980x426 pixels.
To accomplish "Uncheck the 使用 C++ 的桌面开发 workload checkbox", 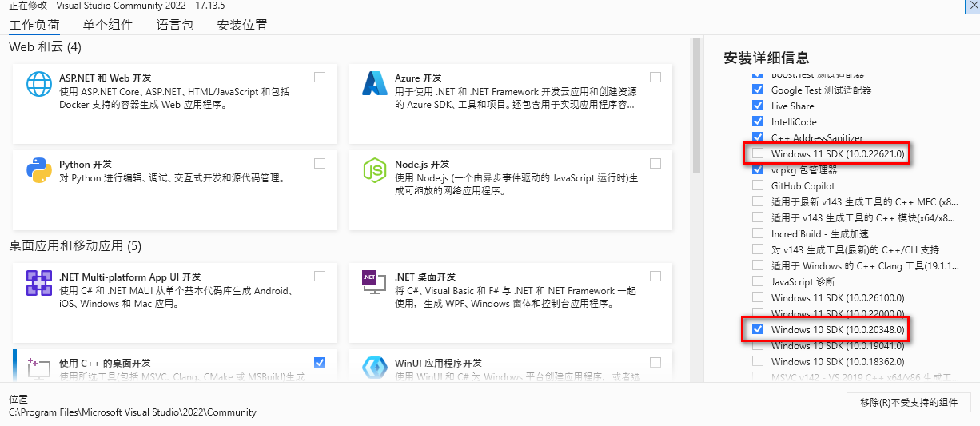I will [320, 362].
